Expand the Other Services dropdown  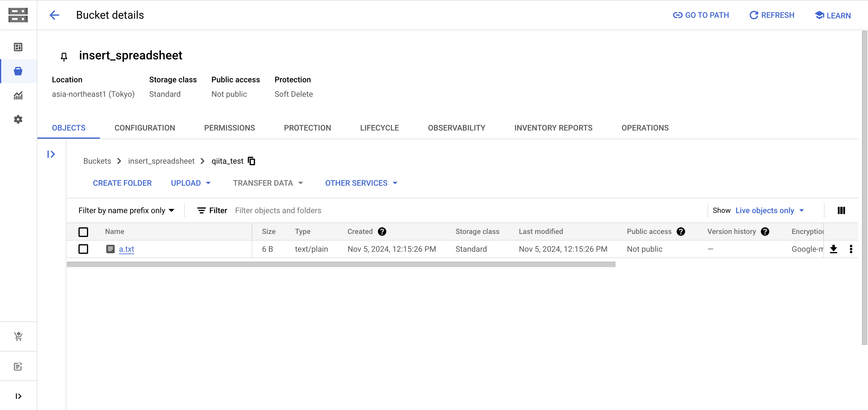point(361,183)
